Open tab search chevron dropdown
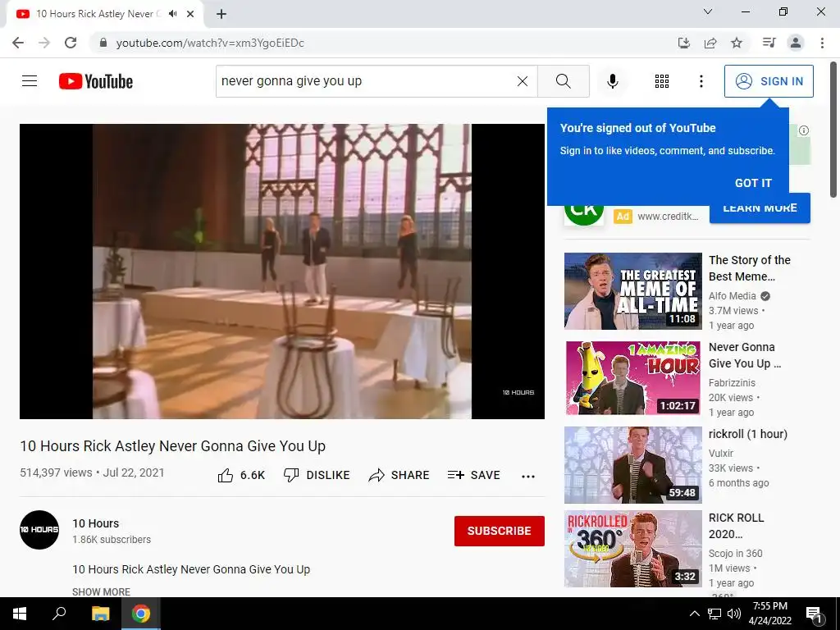 pyautogui.click(x=708, y=11)
